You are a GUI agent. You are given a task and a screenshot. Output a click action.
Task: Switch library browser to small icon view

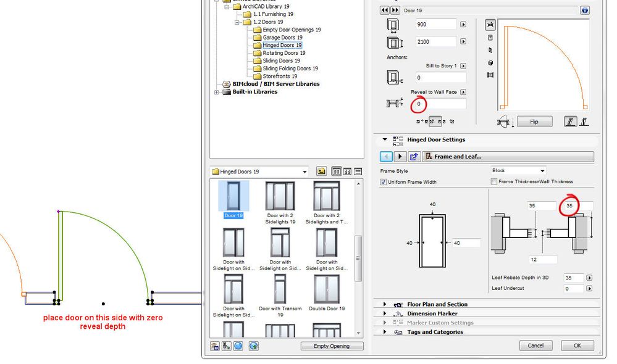pyautogui.click(x=347, y=172)
